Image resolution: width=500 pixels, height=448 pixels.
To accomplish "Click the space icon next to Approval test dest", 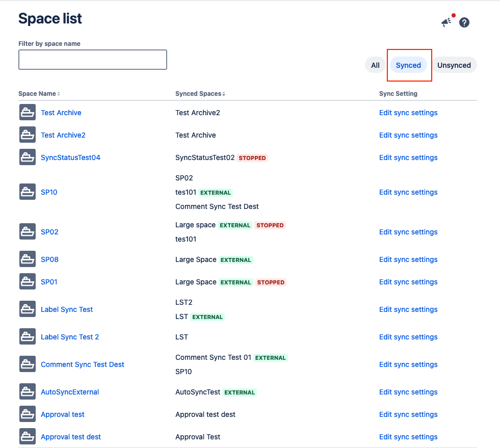I will click(x=28, y=437).
